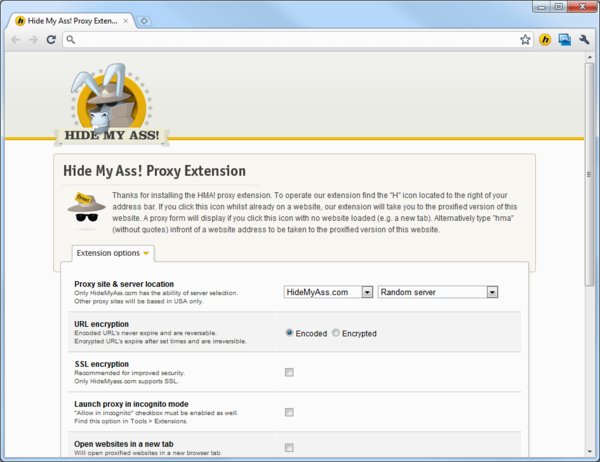Click the Open websites in a new tab label
This screenshot has height=462, width=600.
click(x=124, y=444)
